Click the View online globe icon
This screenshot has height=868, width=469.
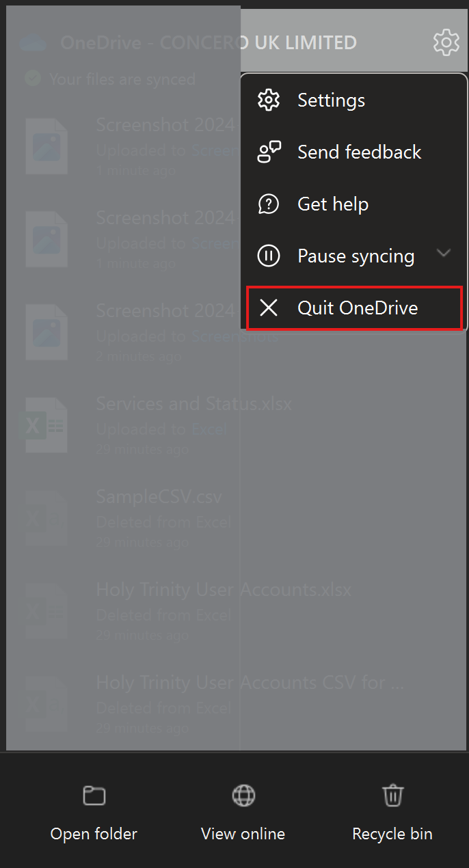point(243,796)
